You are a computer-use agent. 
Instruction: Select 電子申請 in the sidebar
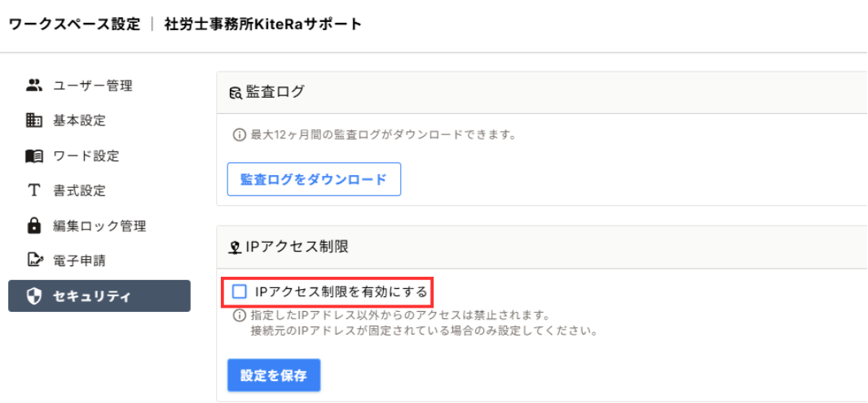[x=79, y=261]
